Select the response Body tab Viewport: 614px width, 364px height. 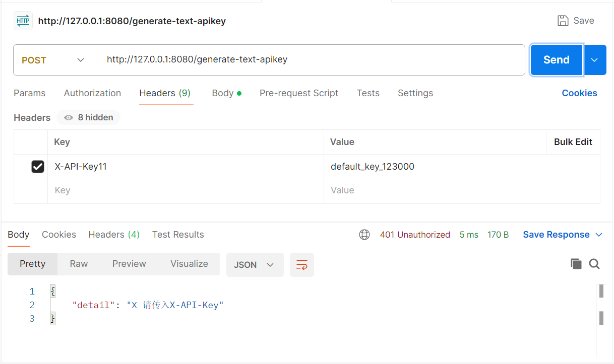pyautogui.click(x=19, y=235)
